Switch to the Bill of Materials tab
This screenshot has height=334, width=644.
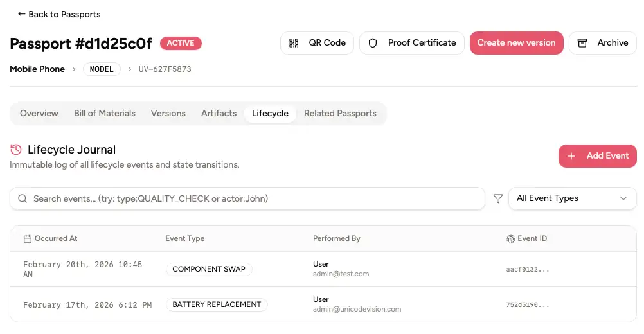(x=105, y=113)
